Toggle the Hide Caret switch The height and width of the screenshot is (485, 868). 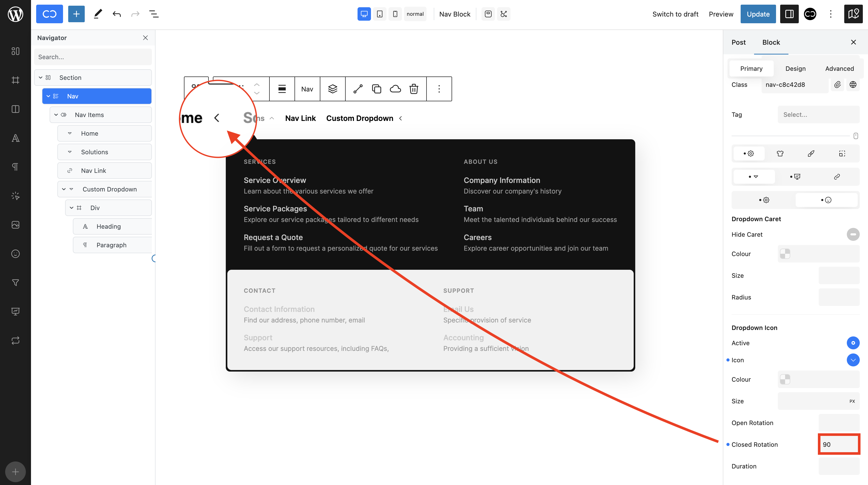point(853,234)
